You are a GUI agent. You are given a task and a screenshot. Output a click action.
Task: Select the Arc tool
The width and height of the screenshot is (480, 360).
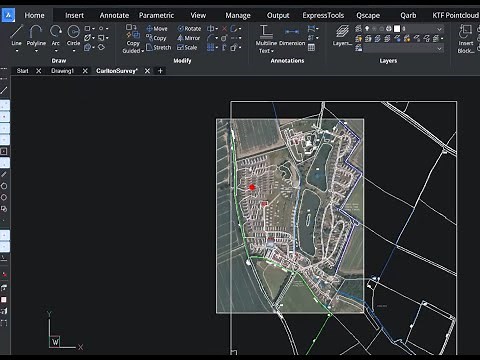56,35
